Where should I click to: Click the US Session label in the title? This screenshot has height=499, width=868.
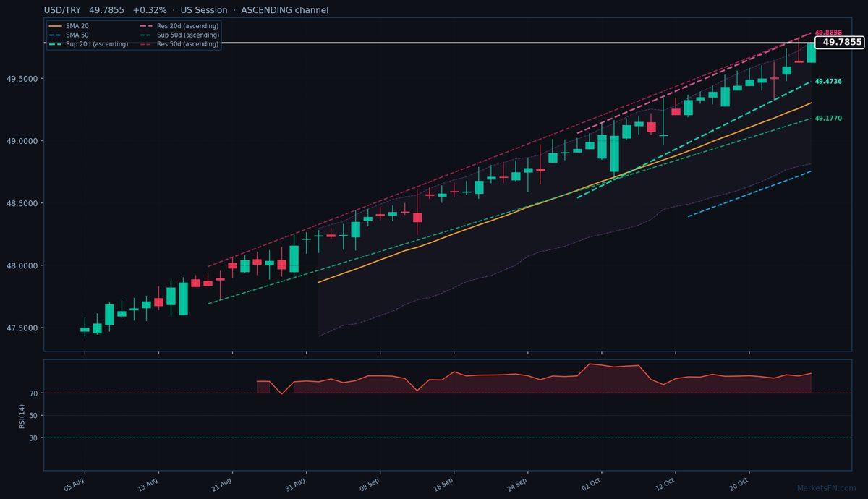[x=204, y=10]
